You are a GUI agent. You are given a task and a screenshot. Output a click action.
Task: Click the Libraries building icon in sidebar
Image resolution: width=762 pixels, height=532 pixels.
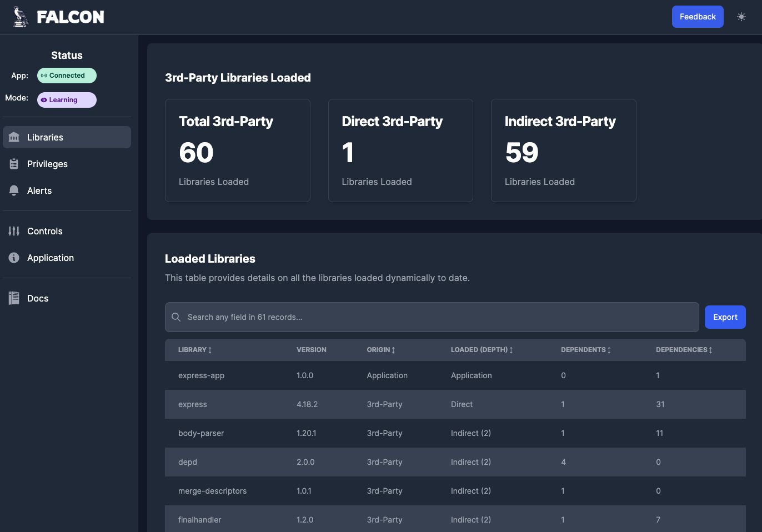[14, 137]
